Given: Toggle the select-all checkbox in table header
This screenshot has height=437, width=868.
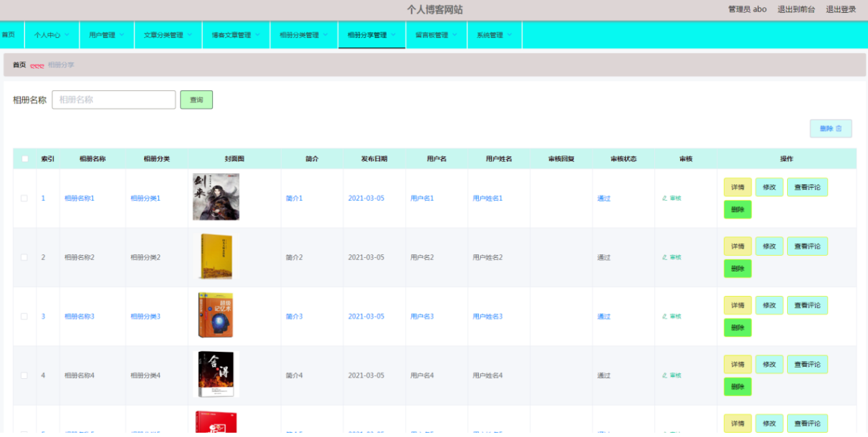Looking at the screenshot, I should coord(25,159).
